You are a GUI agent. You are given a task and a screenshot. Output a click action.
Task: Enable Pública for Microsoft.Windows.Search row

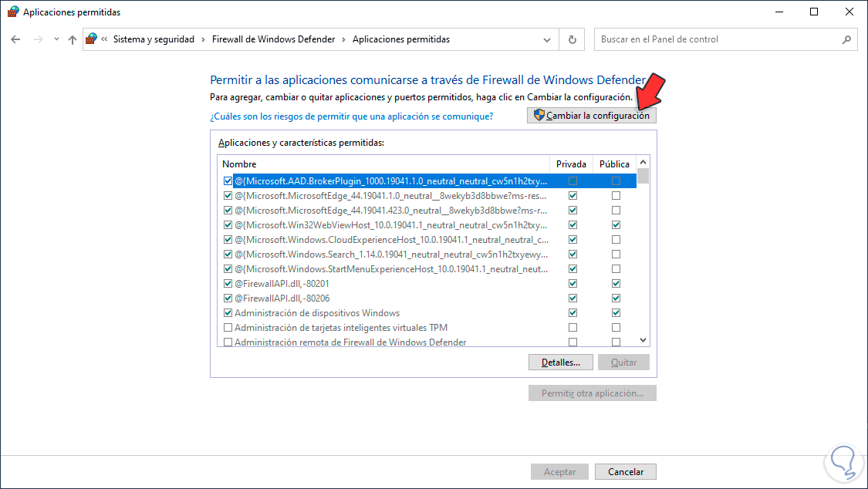tap(616, 255)
